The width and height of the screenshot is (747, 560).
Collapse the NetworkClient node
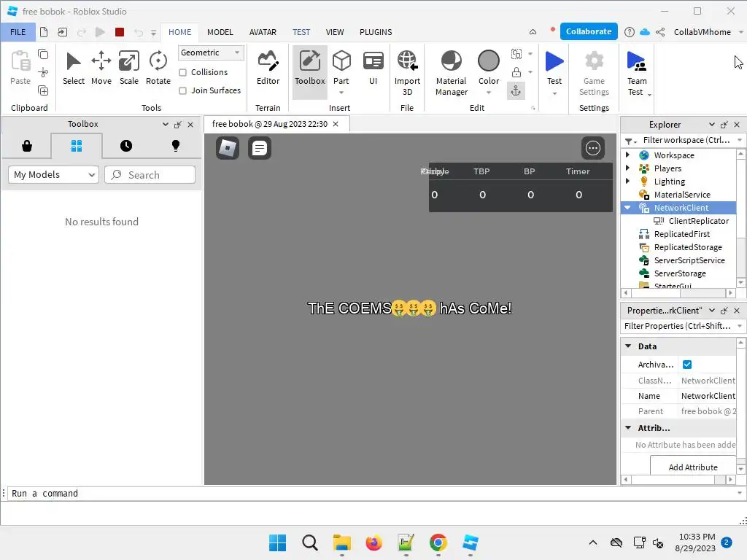coord(627,207)
